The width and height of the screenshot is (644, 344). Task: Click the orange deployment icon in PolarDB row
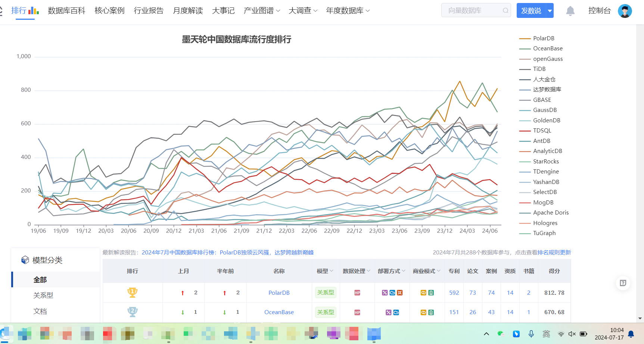pos(399,293)
